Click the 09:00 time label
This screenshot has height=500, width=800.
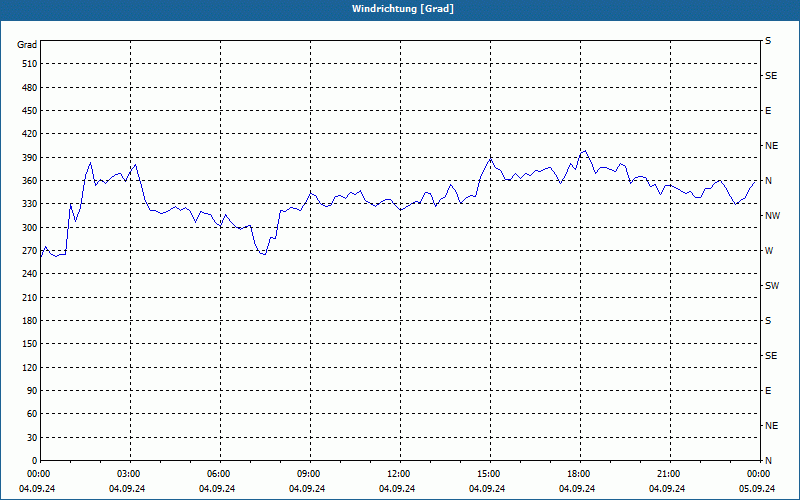[308, 474]
